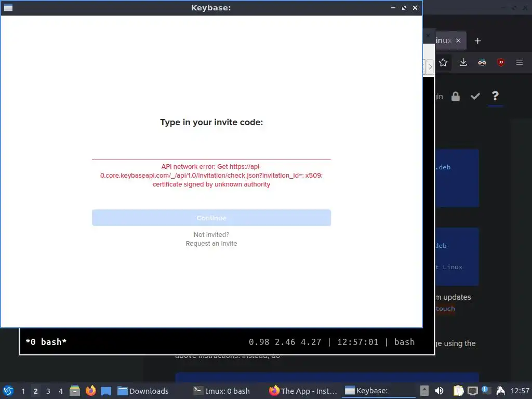The height and width of the screenshot is (399, 532).
Task: Click the Keybase window menu icon
Action: (8, 7)
